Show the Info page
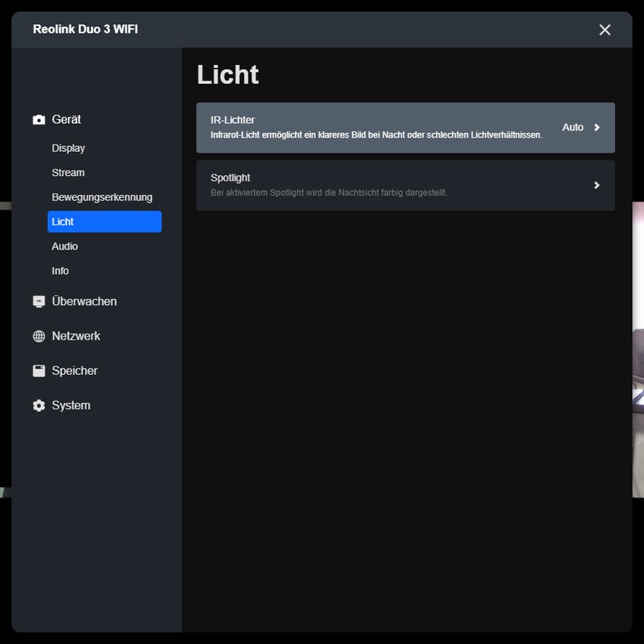The width and height of the screenshot is (644, 644). 60,271
